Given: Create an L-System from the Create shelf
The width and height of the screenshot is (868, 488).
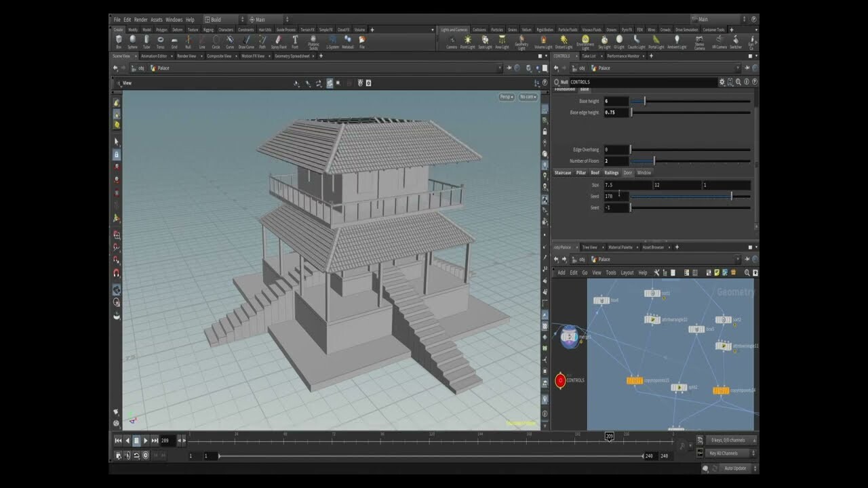Looking at the screenshot, I should 334,41.
